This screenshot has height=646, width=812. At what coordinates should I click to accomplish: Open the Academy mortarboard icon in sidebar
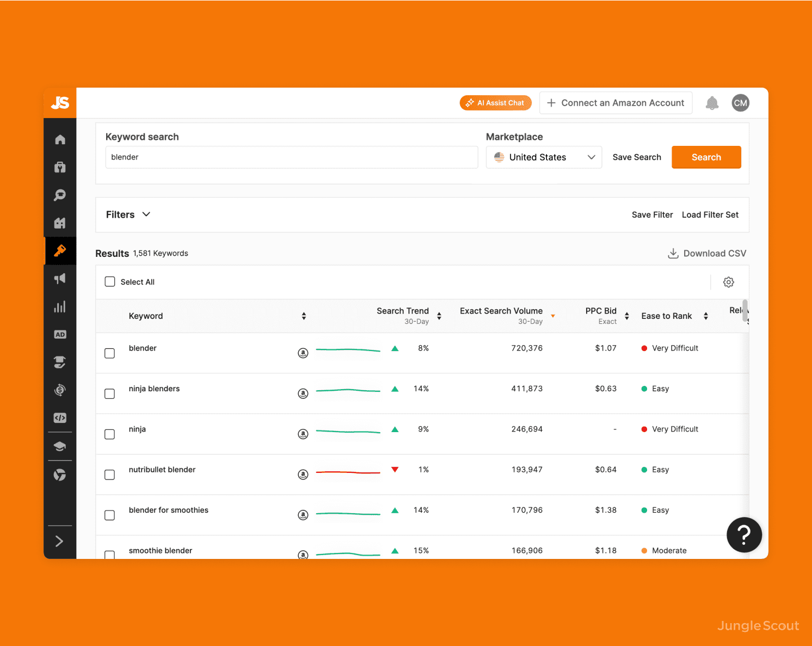coord(60,447)
